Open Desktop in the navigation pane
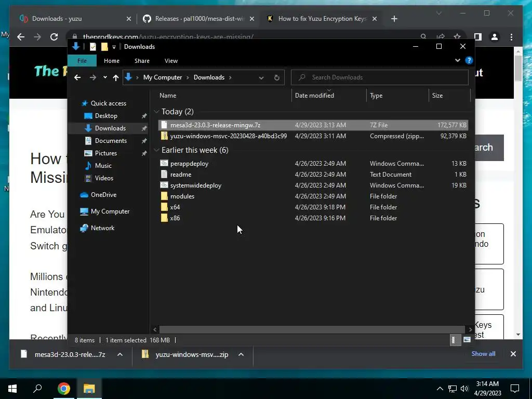 106,116
